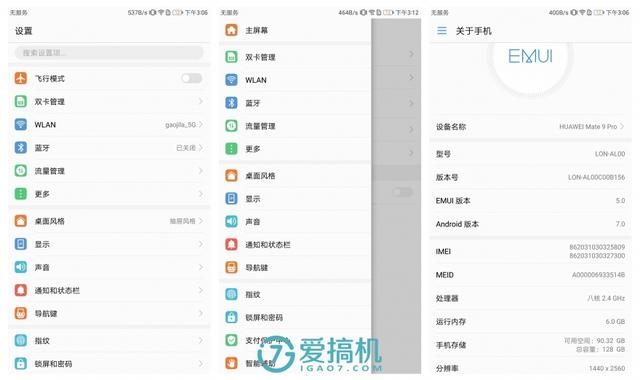Open hamburger menu on 关于手机 screen

click(x=442, y=31)
